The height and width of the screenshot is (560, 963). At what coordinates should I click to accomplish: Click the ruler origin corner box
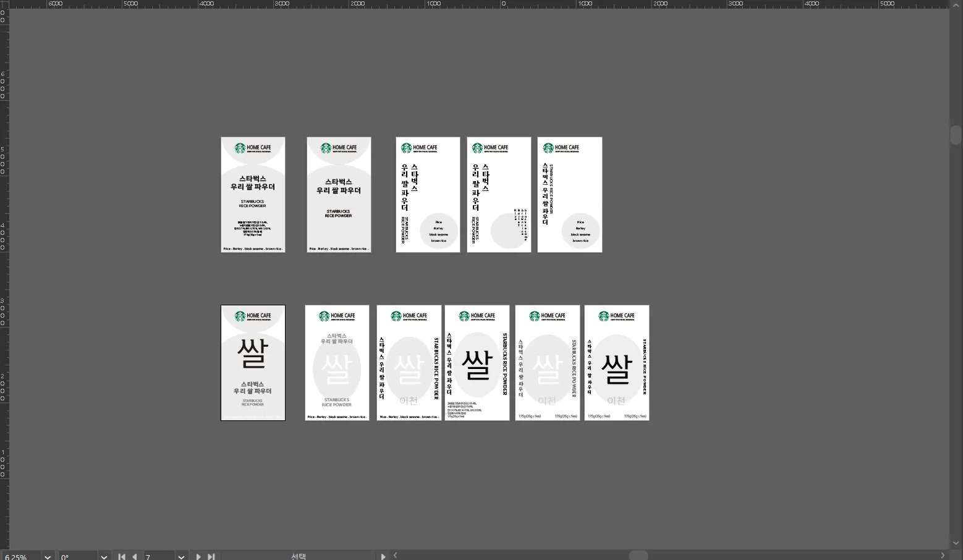(x=4, y=4)
